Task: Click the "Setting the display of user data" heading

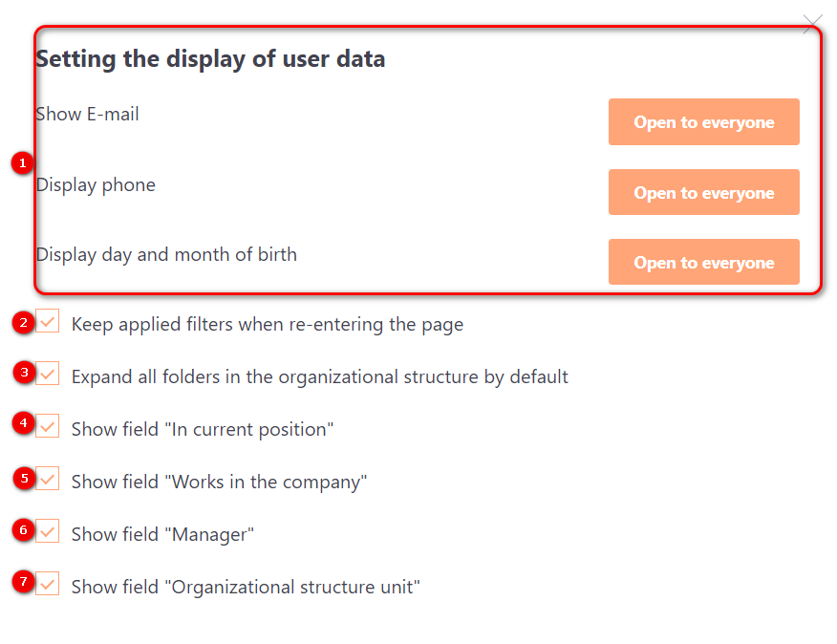Action: 210,59
